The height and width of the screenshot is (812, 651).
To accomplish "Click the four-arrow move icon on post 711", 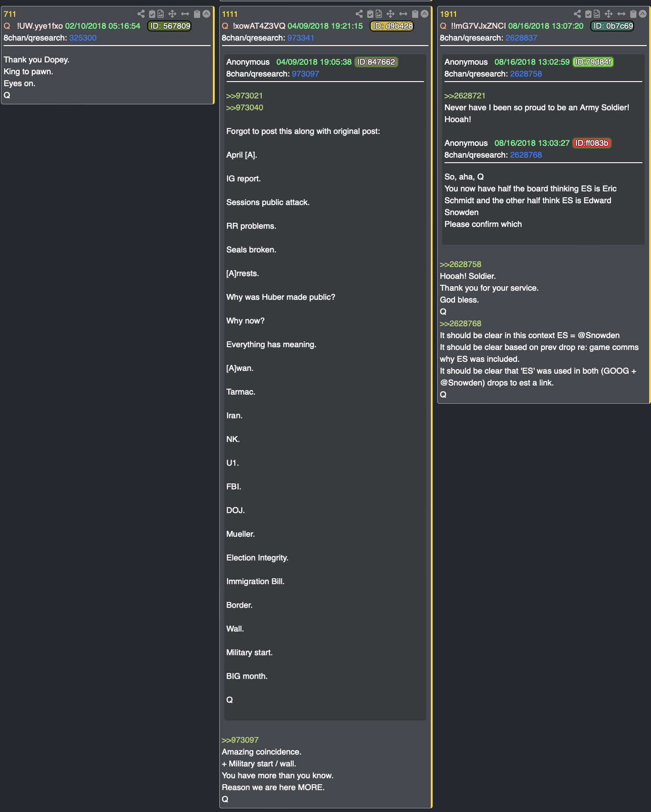I will (172, 14).
